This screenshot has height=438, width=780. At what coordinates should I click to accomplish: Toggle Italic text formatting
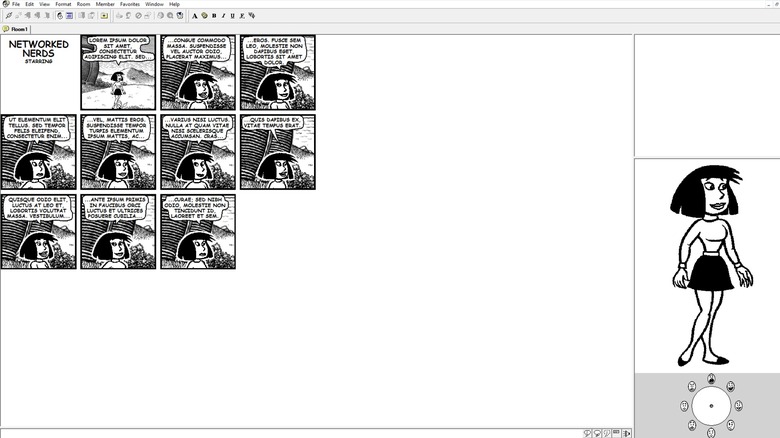[223, 16]
